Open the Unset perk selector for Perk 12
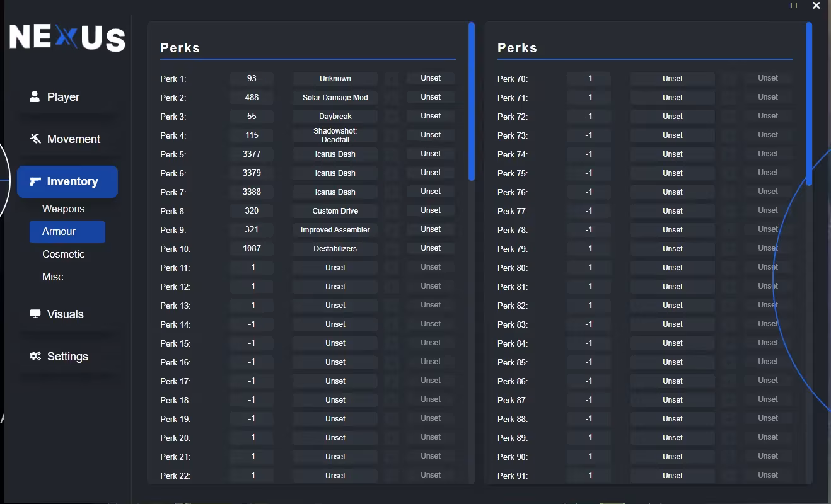831x504 pixels. pos(335,286)
